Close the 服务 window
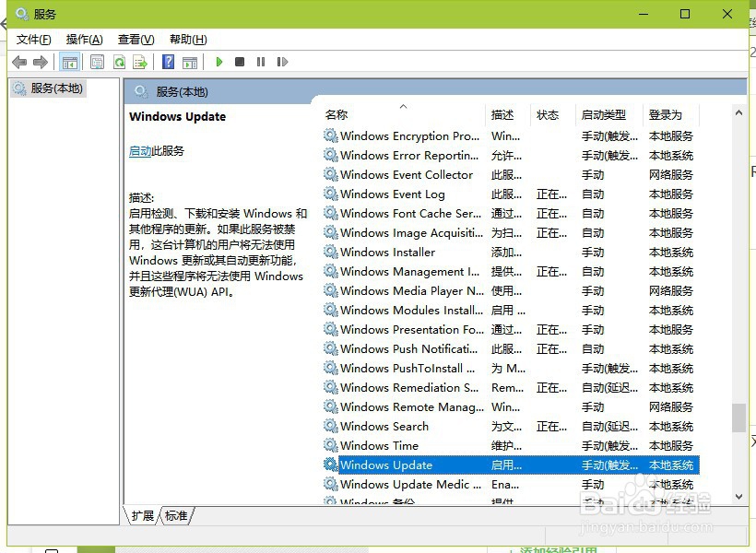 727,14
